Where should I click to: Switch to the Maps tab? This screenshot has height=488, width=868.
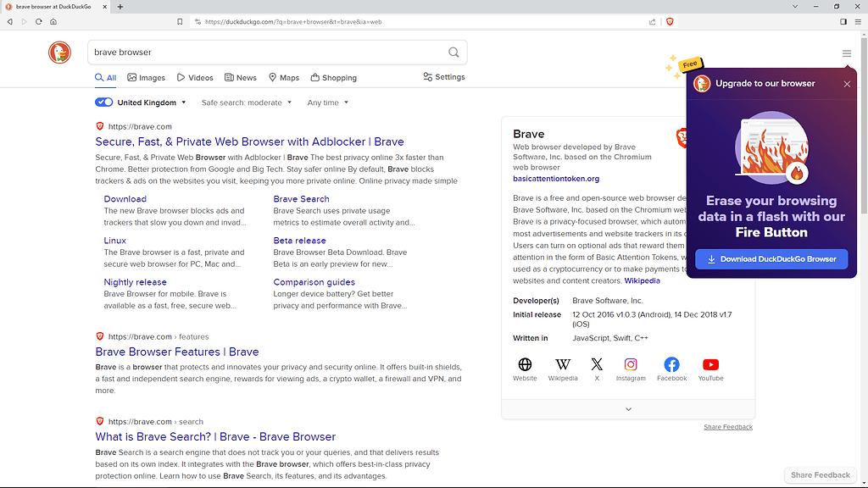coord(283,77)
